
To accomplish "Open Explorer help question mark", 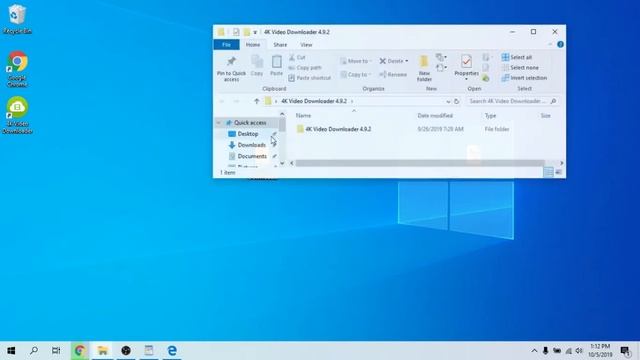I will [x=560, y=44].
